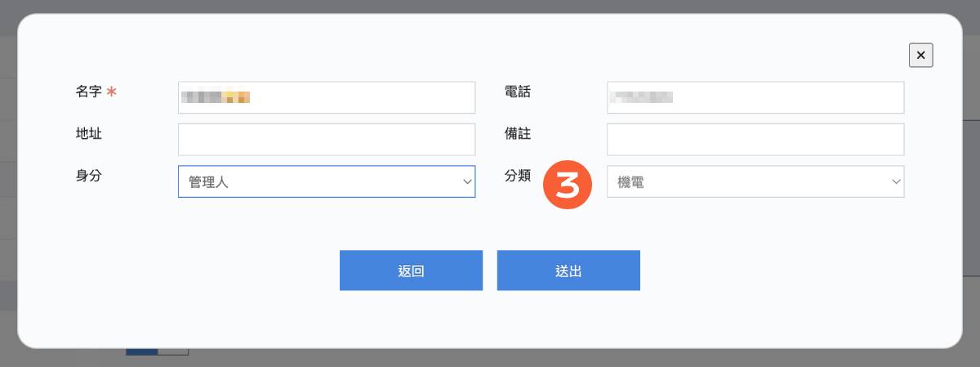Click the 名字 field label
The width and height of the screenshot is (980, 367).
tap(89, 92)
